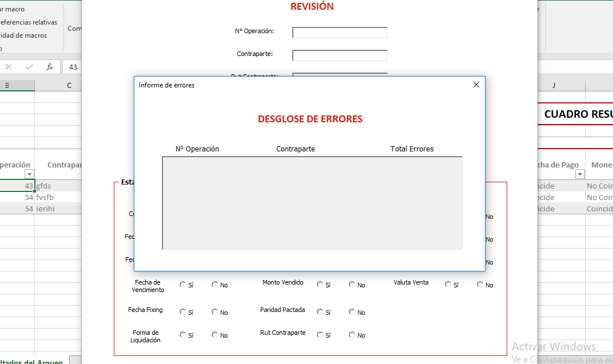Click the REVISIÓN form title

[312, 6]
